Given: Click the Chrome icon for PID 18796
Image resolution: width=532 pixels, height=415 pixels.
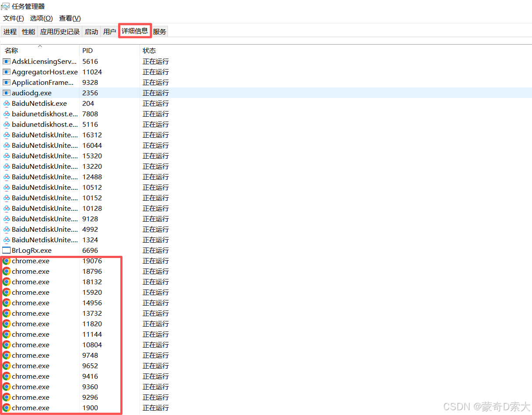Looking at the screenshot, I should [7, 271].
